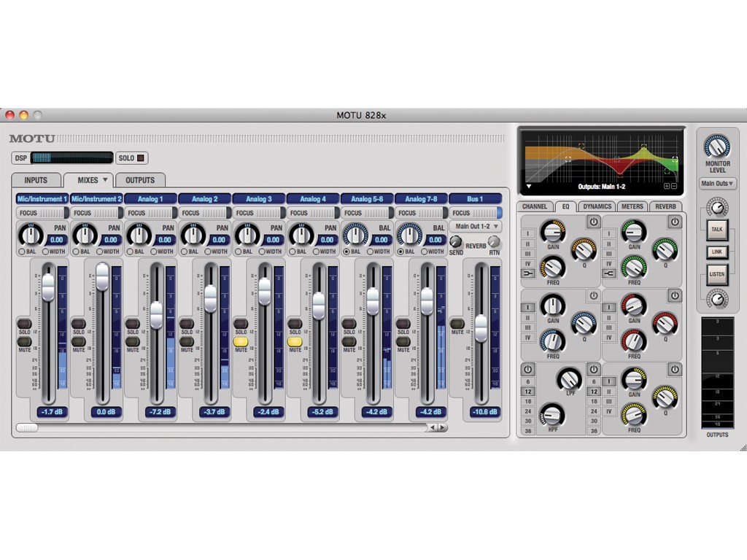This screenshot has width=747, height=560.
Task: Click the Talk level knob above Talk
Action: pos(717,207)
